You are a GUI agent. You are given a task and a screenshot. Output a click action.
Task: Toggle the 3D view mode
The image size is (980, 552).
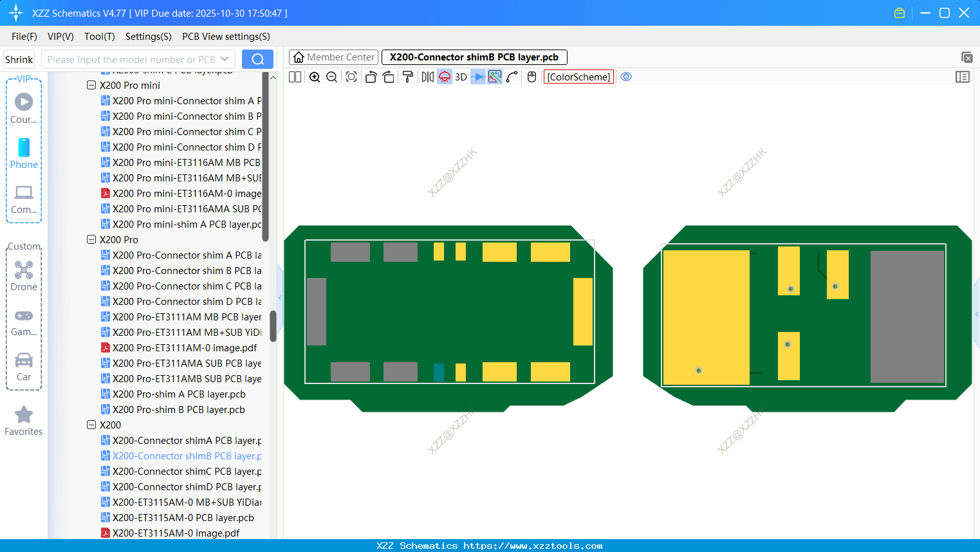tap(461, 77)
